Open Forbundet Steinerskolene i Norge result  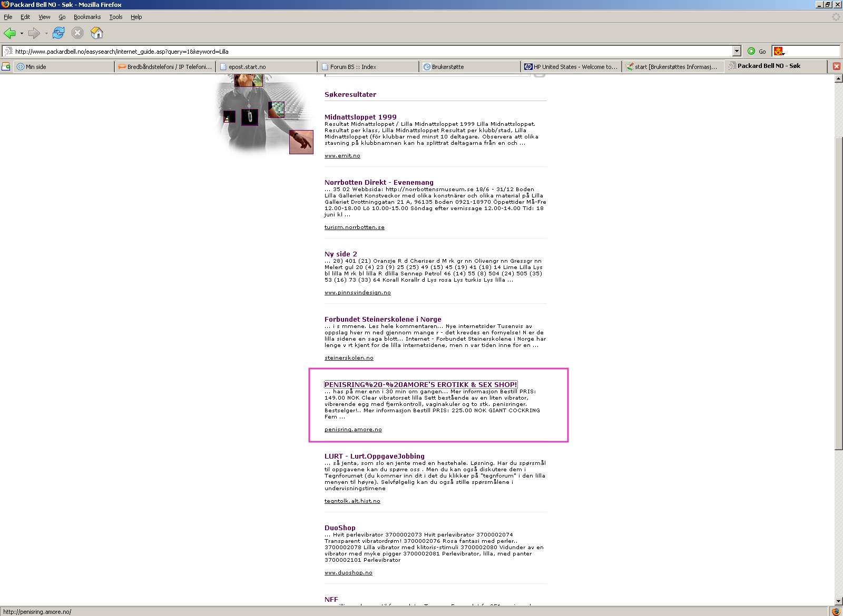pos(383,319)
